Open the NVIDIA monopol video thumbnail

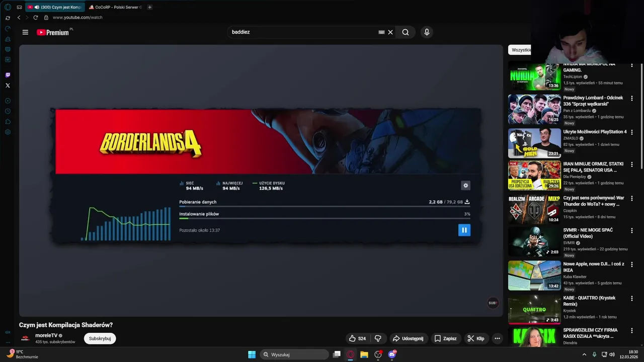tap(534, 76)
